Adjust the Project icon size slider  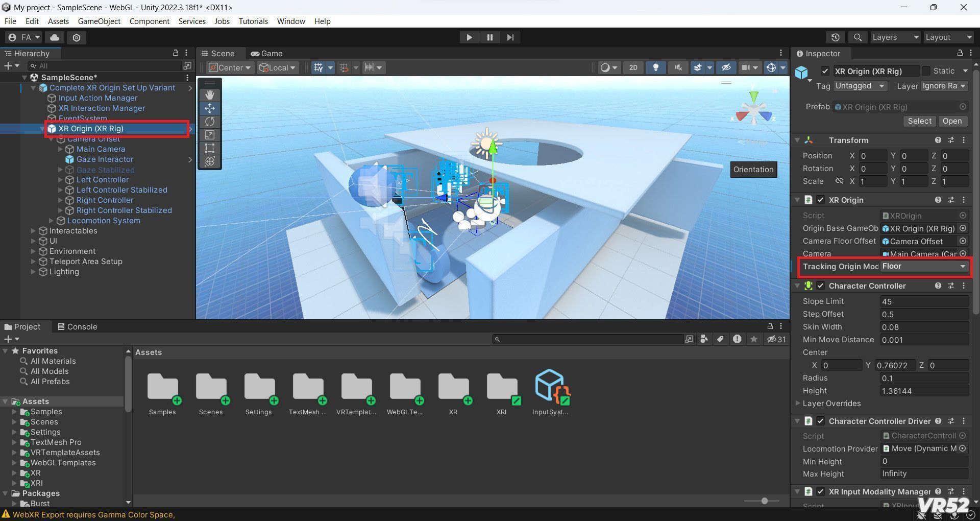(764, 501)
